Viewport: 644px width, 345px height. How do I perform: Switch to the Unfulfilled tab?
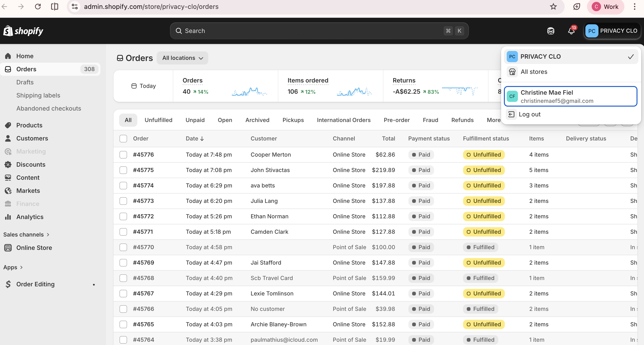159,120
